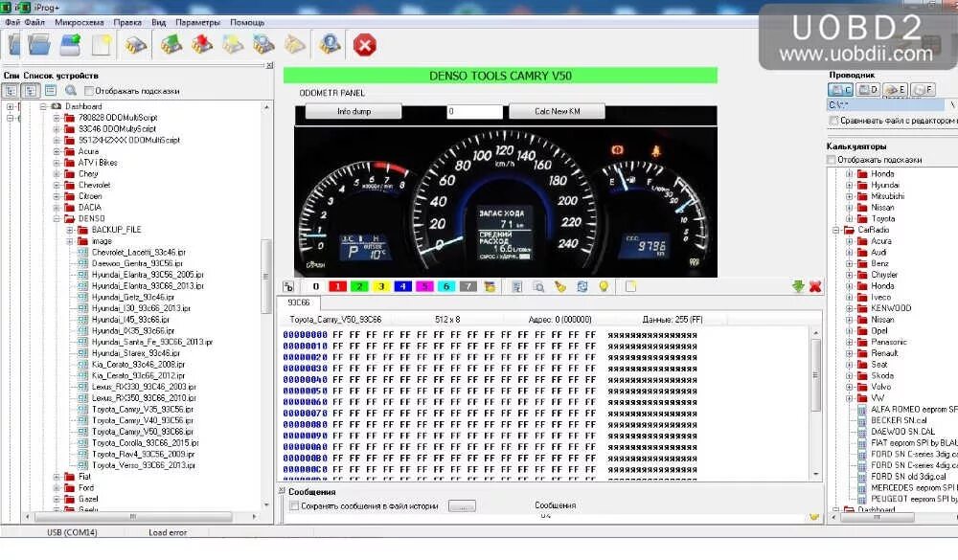Click the red stop X toolbar icon
The height and width of the screenshot is (560, 958).
tap(365, 45)
